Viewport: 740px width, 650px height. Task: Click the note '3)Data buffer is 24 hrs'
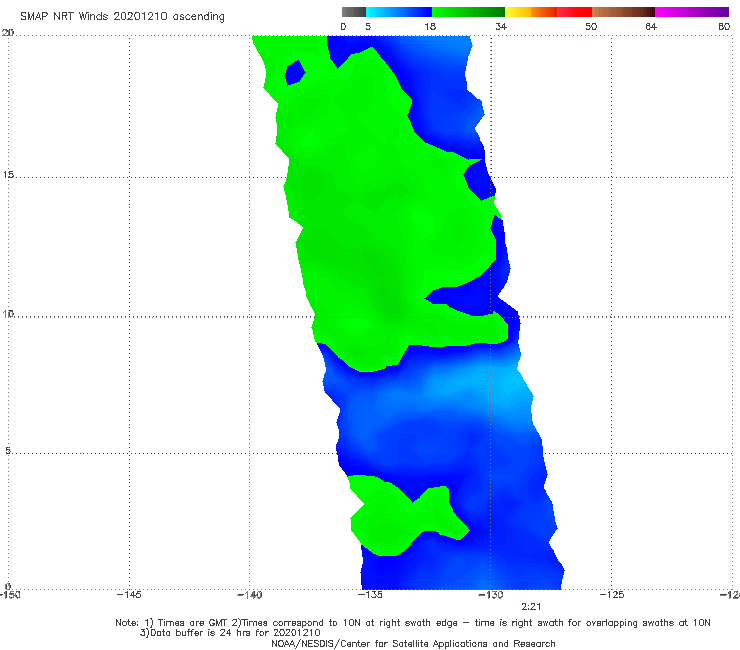click(230, 633)
